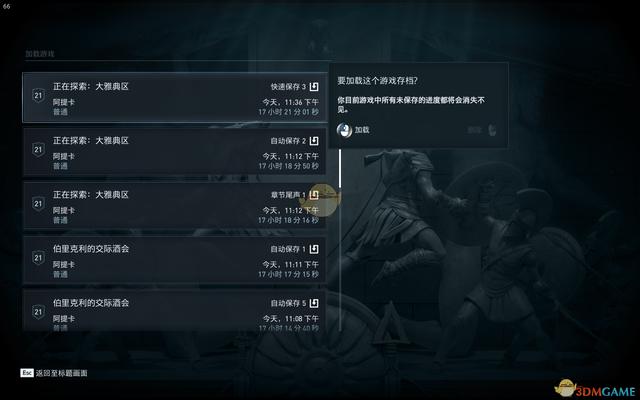The width and height of the screenshot is (640, 400).
Task: Click the level 21 badge on the 自动保存 2 entry
Action: [38, 150]
